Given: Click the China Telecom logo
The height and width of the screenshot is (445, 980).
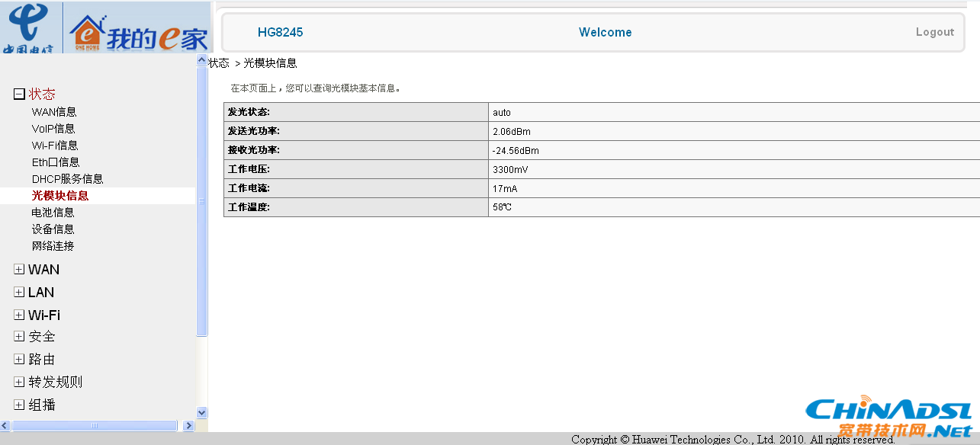Looking at the screenshot, I should [28, 27].
